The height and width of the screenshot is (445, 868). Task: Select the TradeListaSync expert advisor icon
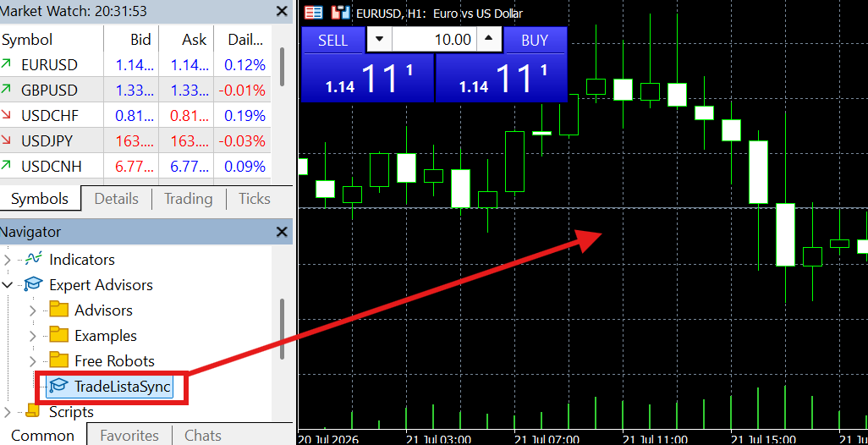(x=58, y=386)
